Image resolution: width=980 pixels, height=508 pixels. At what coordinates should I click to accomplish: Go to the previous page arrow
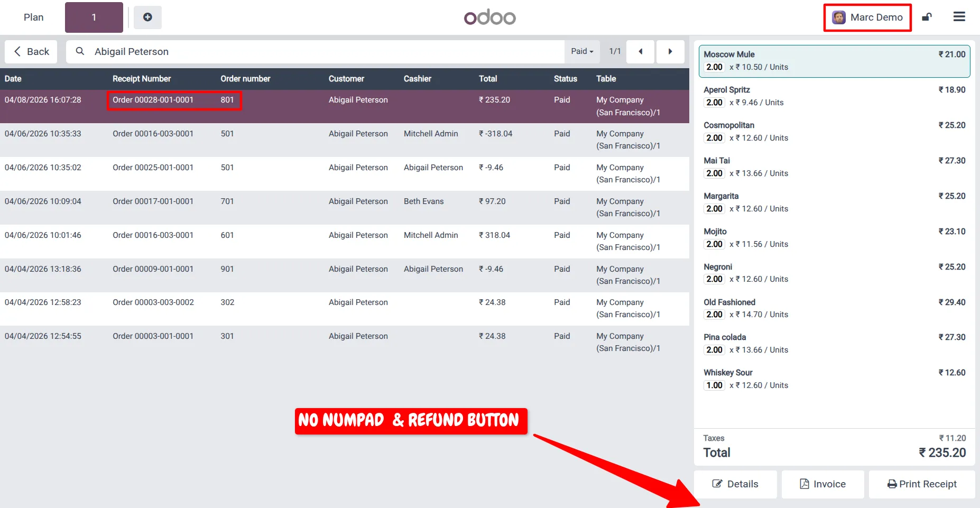[x=641, y=52]
